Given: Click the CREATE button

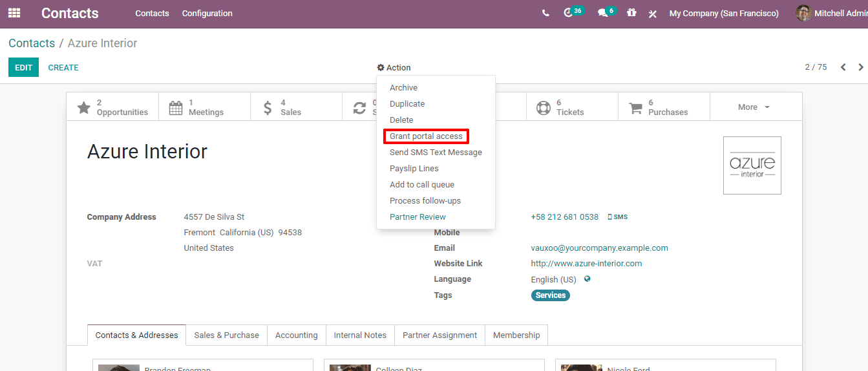Looking at the screenshot, I should (x=63, y=67).
